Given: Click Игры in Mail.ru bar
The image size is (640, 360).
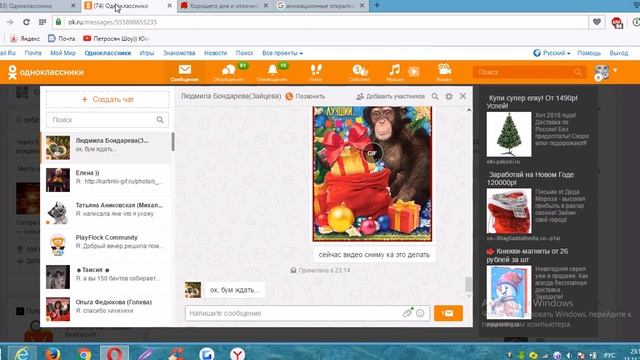Looking at the screenshot, I should (147, 53).
